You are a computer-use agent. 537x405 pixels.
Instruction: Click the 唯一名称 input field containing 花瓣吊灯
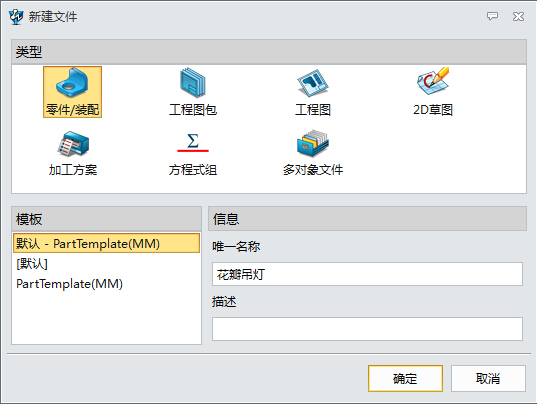(x=367, y=274)
